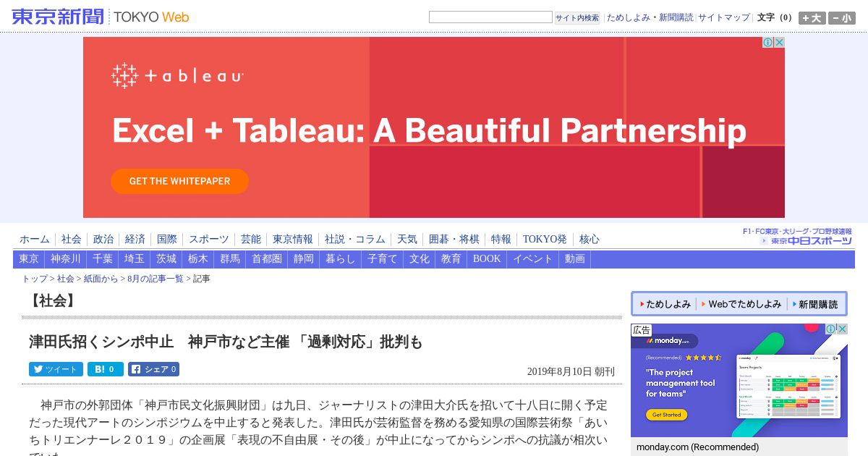Go to ホーム in main navigation
This screenshot has height=456, width=868.
click(35, 239)
